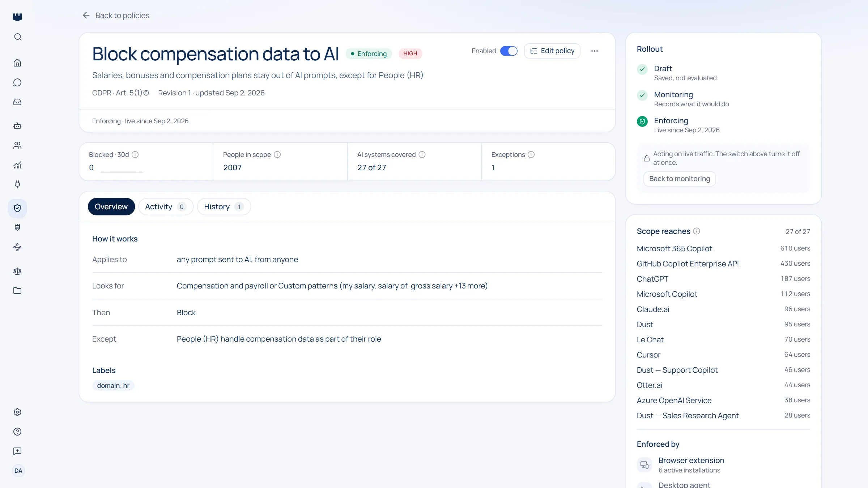Open the balance scale compliance icon
Image resolution: width=868 pixels, height=488 pixels.
pos(17,271)
